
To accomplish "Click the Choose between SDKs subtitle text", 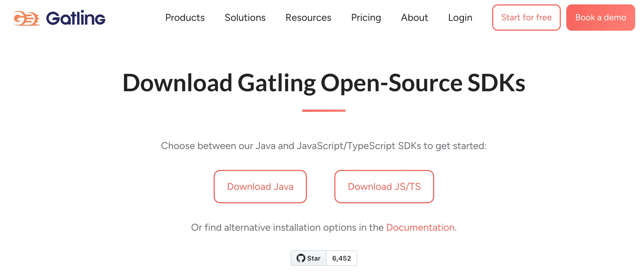I will point(324,146).
